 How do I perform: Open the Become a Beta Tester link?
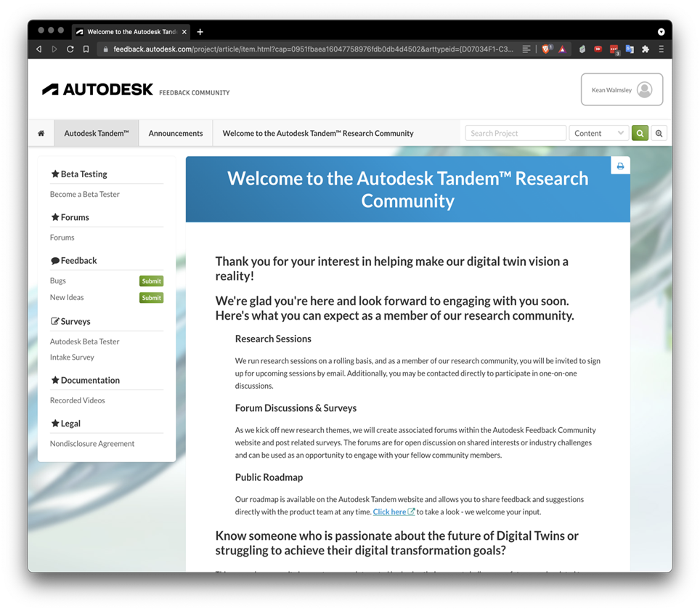click(x=85, y=195)
